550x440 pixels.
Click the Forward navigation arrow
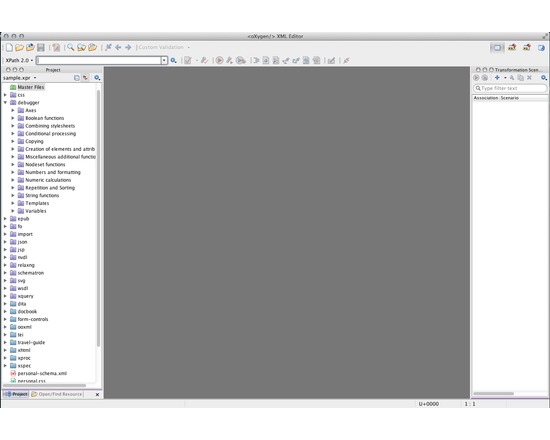click(x=128, y=47)
